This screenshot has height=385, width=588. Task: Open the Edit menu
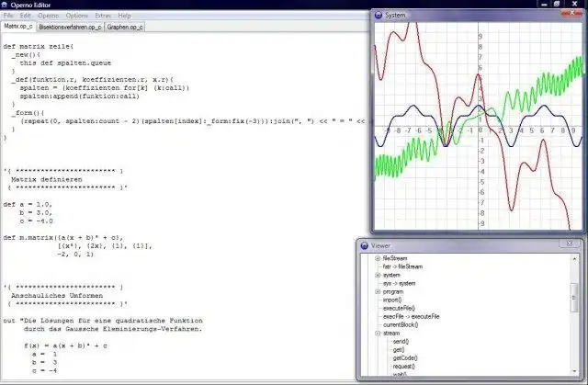pos(25,16)
